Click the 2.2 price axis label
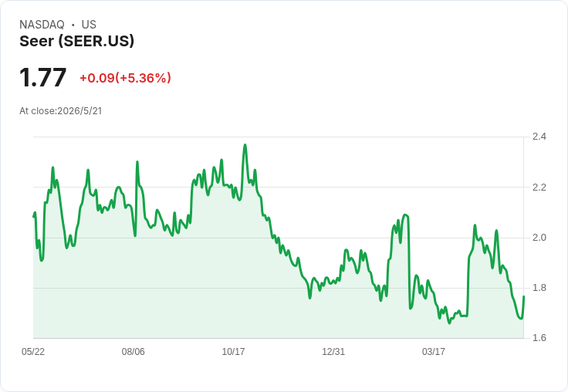 coord(539,188)
